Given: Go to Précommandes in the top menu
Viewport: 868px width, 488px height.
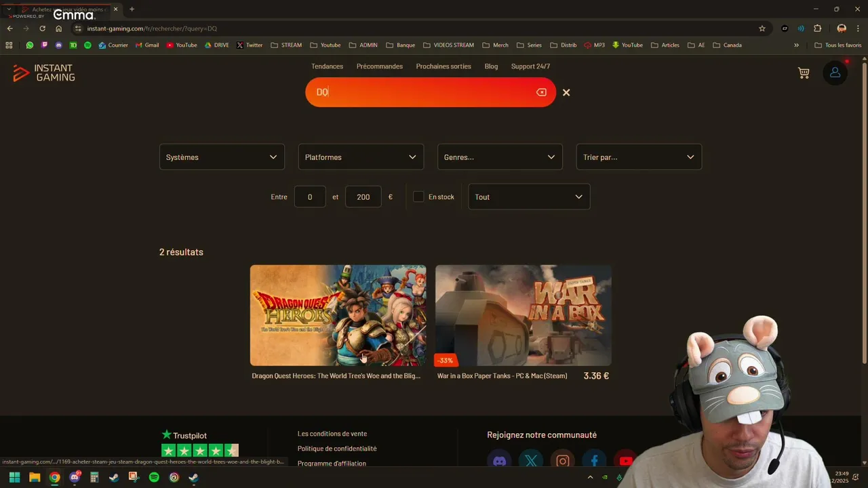Looking at the screenshot, I should pos(380,66).
